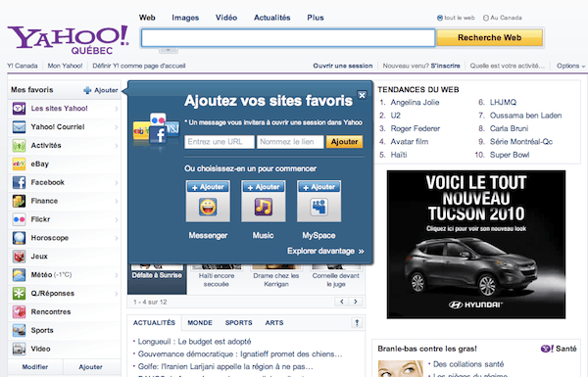Click the Ouvrir une session link
This screenshot has height=377, width=588.
coord(343,66)
